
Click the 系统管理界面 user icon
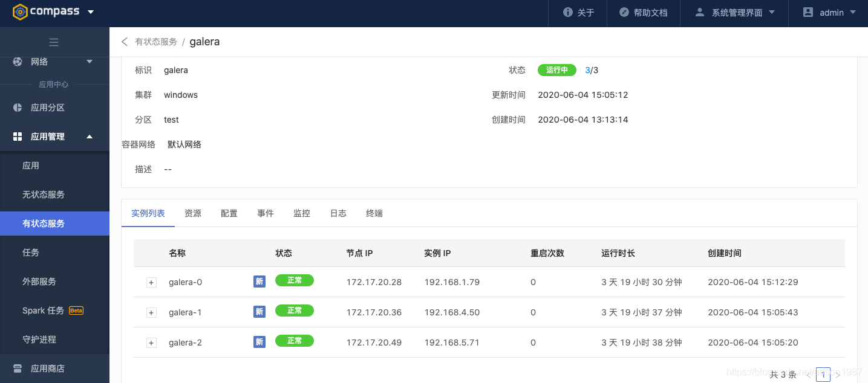(x=700, y=12)
